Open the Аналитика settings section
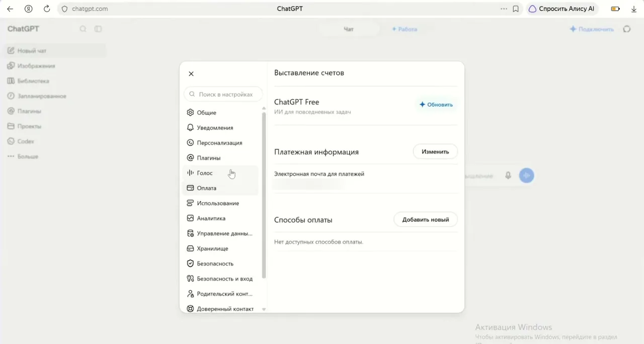Screen dimensions: 644x344 click(220, 218)
